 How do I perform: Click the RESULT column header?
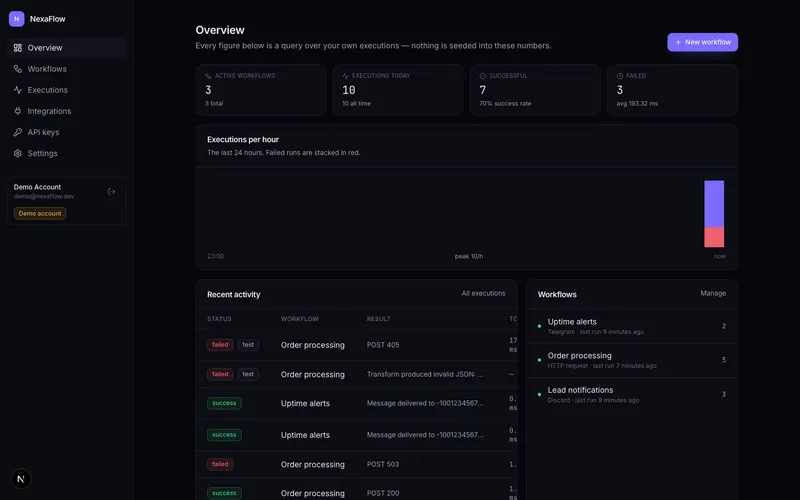(x=379, y=319)
